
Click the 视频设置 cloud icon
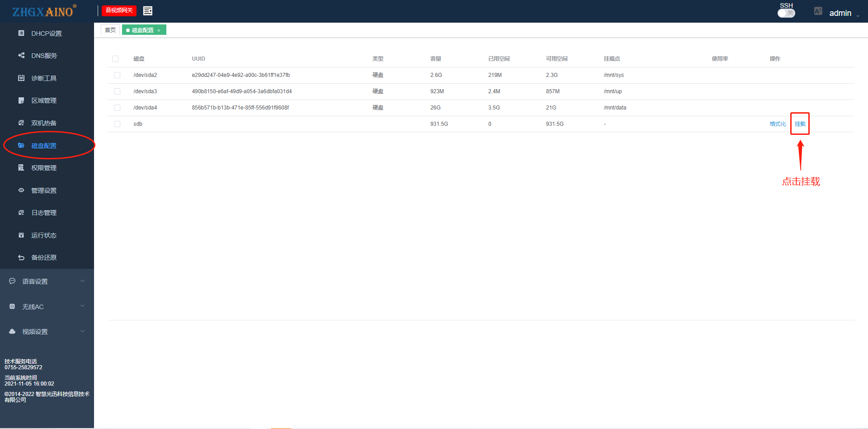(12, 331)
